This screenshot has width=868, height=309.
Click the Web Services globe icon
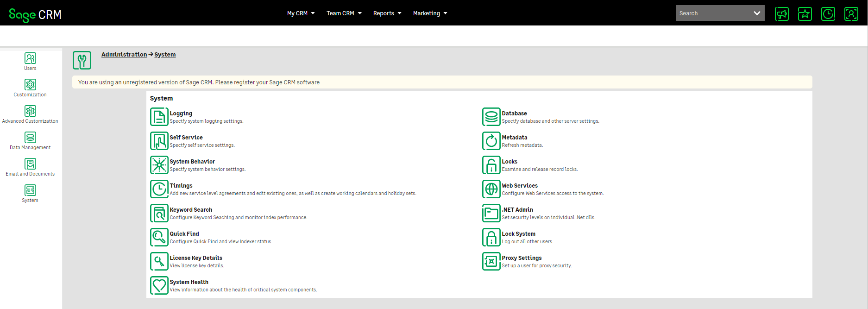click(x=491, y=189)
